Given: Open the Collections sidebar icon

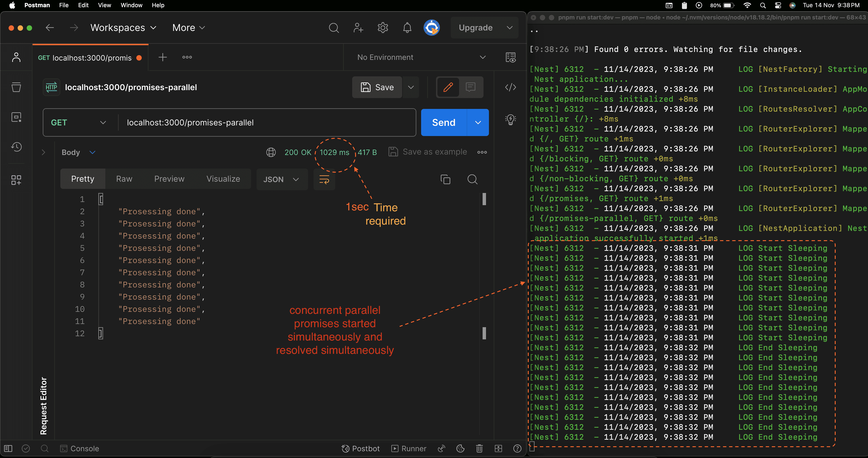Looking at the screenshot, I should [x=16, y=87].
